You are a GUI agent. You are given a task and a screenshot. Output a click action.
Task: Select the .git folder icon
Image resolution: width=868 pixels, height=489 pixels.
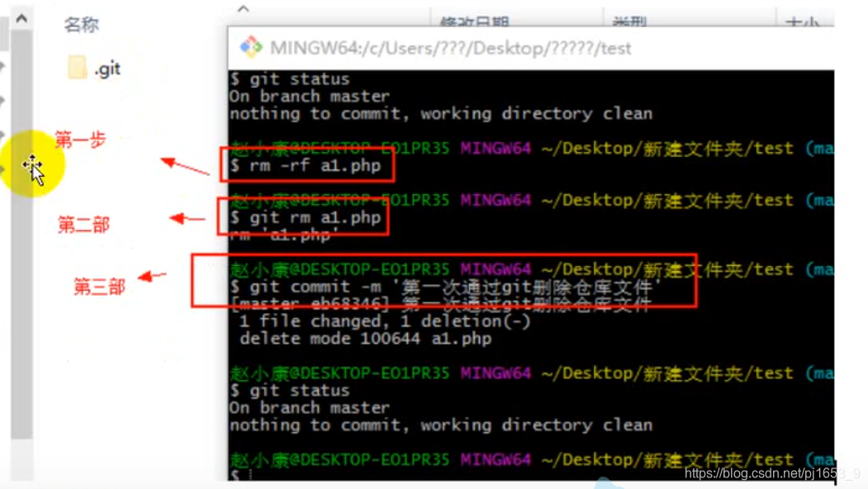(x=77, y=68)
